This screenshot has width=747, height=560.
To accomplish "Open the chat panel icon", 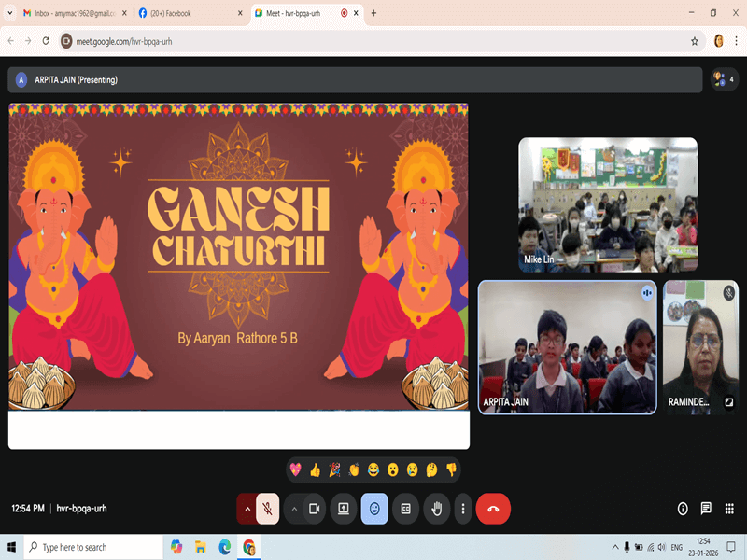I will (706, 509).
